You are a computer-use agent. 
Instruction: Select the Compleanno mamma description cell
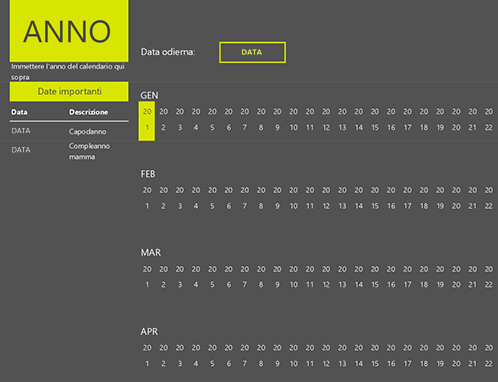pyautogui.click(x=89, y=151)
